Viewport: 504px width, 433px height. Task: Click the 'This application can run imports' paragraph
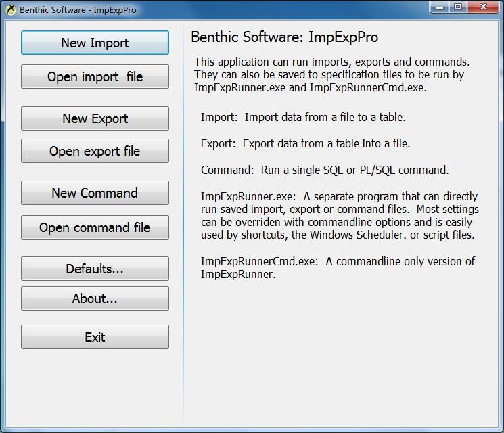click(x=331, y=74)
